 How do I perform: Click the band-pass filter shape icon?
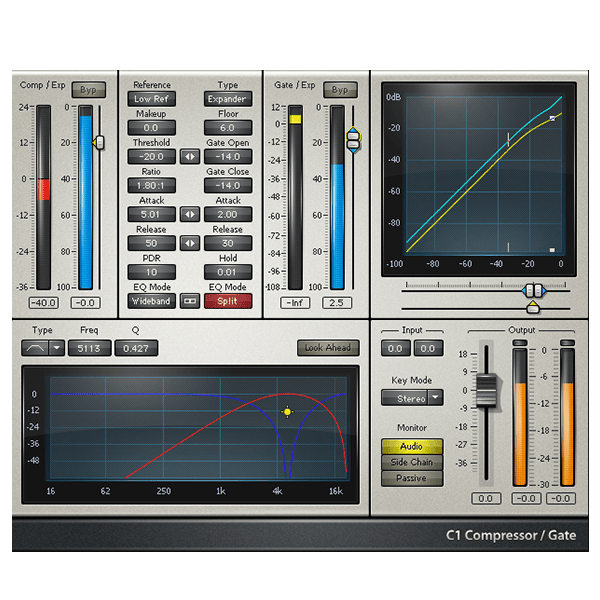coord(35,348)
